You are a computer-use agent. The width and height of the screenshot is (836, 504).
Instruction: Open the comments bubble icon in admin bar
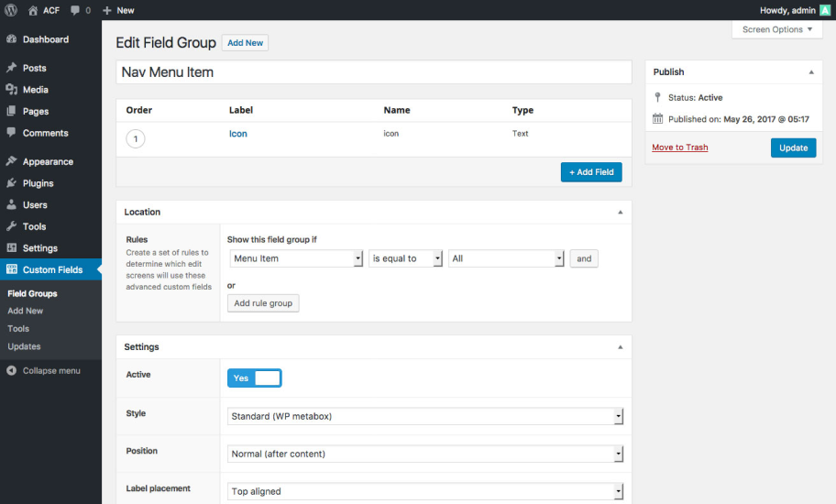coord(75,10)
